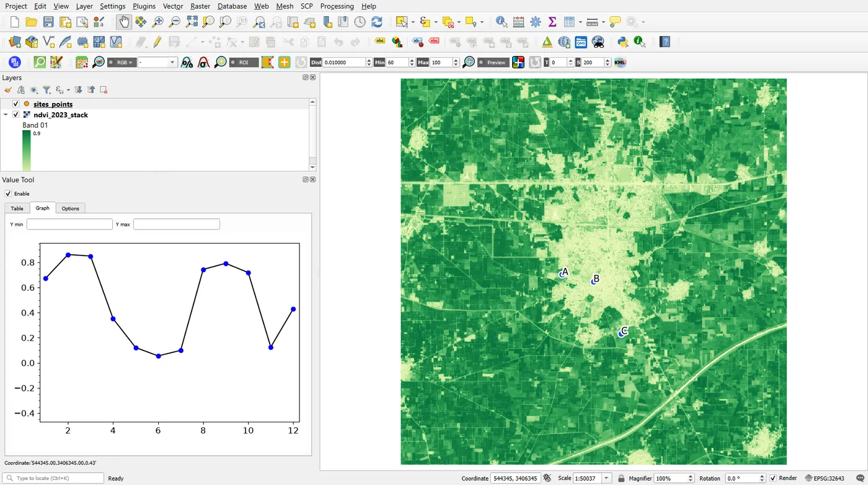Toggle the Render checkbox in status bar
Viewport: 868px width, 485px height.
pos(773,478)
